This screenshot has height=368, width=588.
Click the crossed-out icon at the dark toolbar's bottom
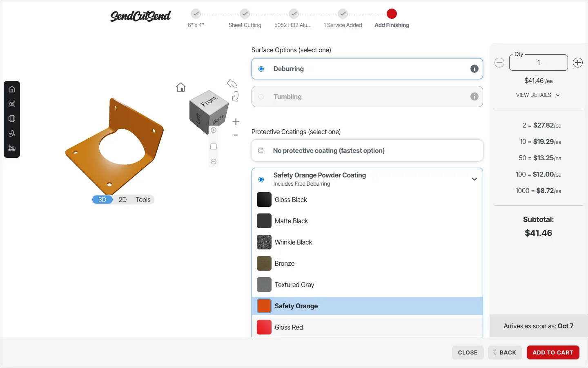point(12,148)
